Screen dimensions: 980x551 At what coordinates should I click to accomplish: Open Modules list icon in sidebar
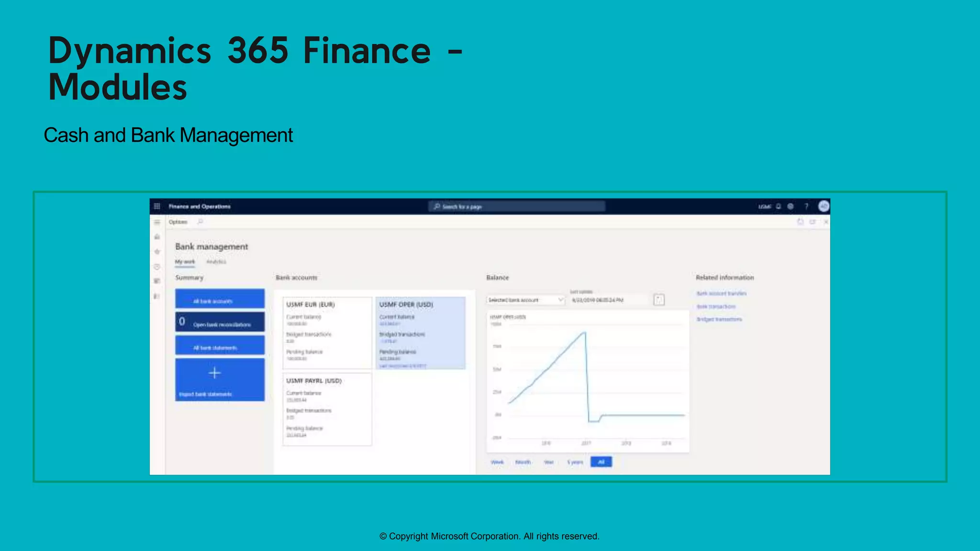pos(157,297)
